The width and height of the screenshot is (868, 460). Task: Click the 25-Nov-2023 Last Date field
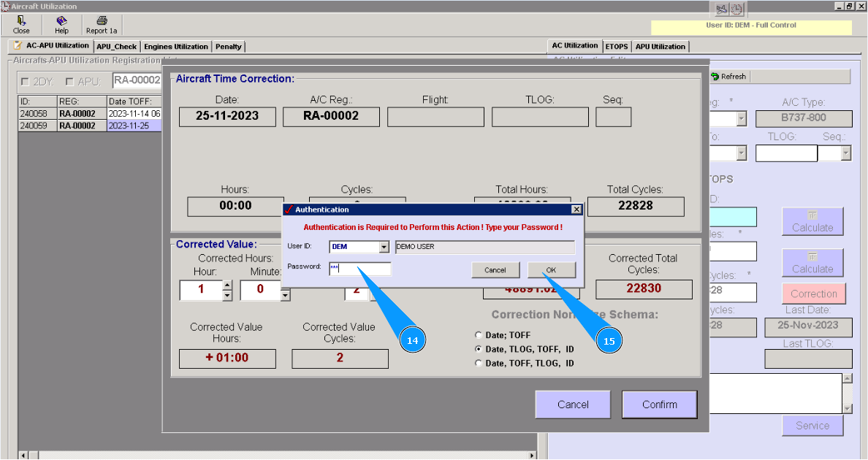808,326
